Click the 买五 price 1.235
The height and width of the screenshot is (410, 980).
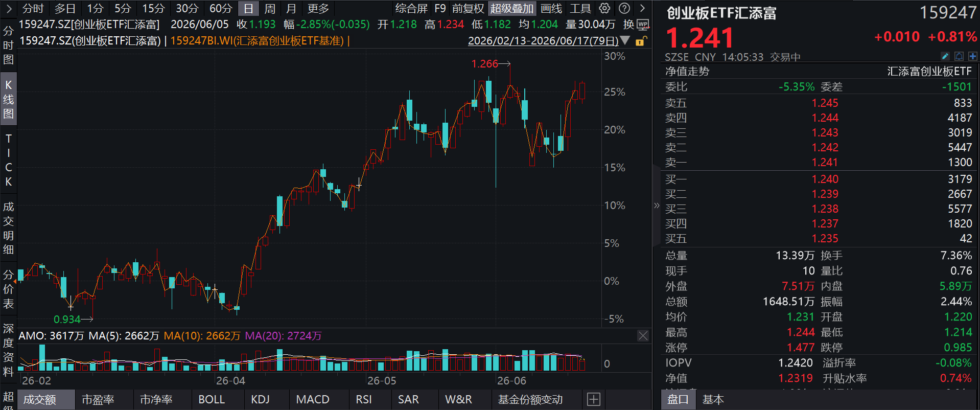[x=825, y=238]
